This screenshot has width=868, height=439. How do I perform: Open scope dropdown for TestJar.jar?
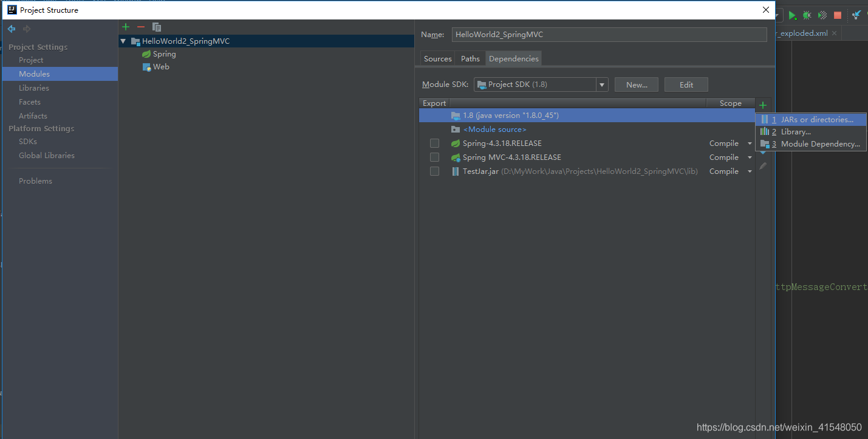coord(750,171)
